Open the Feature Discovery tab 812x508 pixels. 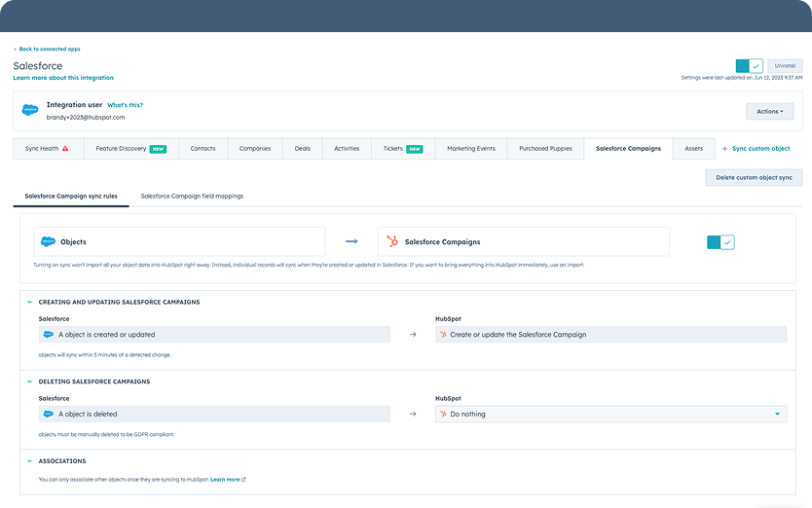[131, 149]
